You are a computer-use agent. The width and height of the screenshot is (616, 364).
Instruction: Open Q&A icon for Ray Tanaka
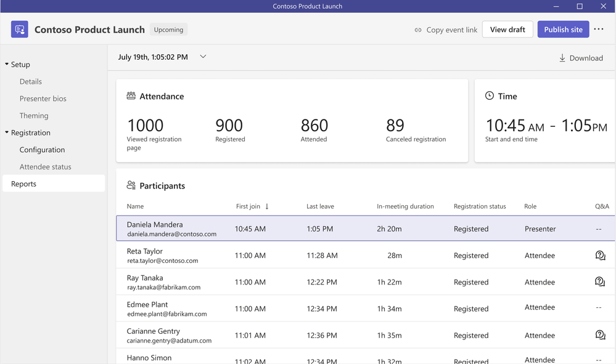[x=600, y=281]
